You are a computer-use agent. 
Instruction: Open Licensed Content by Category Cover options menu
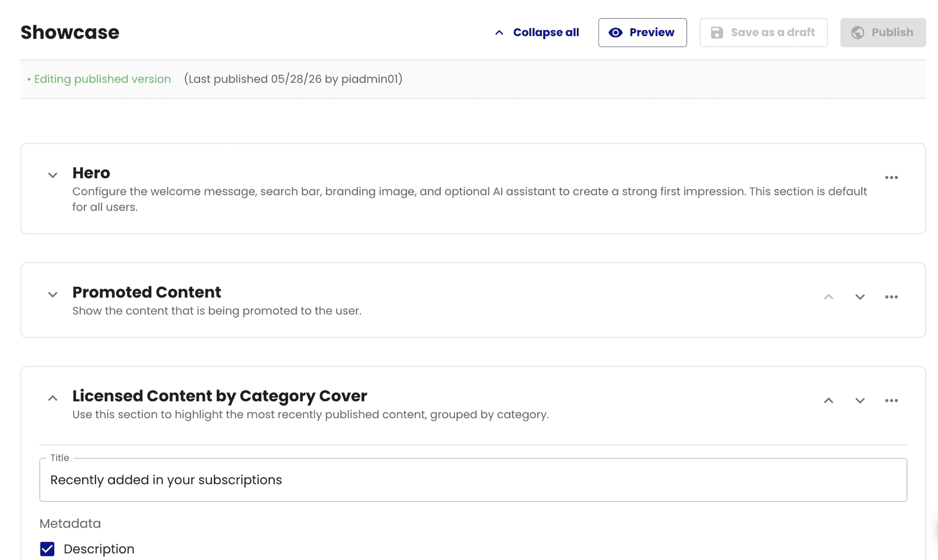click(891, 400)
